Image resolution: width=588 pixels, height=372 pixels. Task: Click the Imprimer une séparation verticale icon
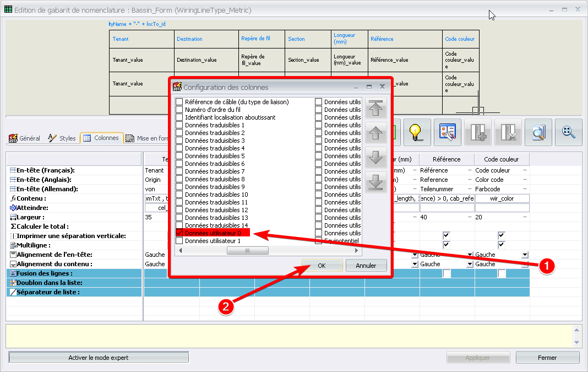click(x=13, y=236)
